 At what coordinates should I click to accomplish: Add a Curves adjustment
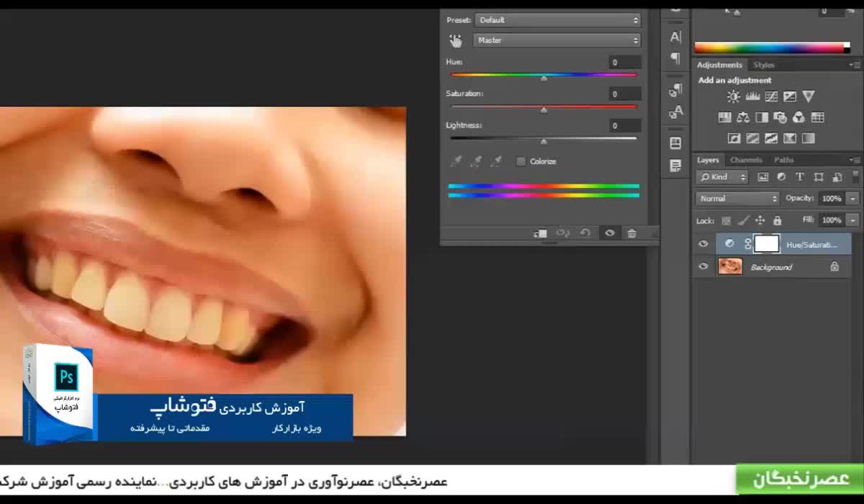click(x=771, y=96)
